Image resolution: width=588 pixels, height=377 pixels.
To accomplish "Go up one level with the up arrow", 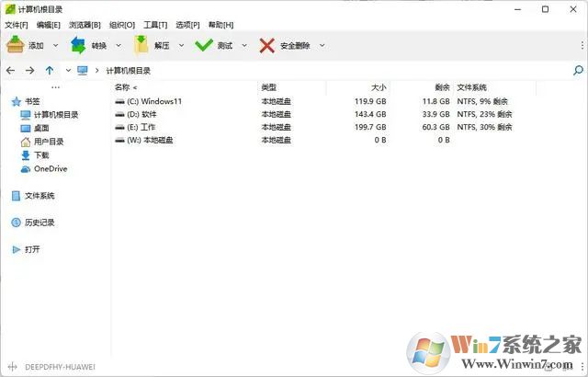I will click(50, 70).
